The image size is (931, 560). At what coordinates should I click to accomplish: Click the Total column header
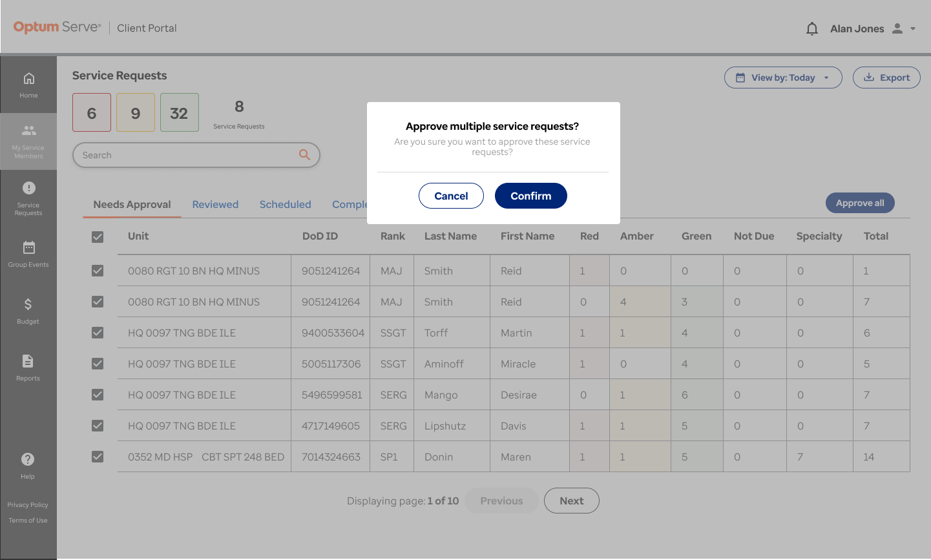(876, 236)
